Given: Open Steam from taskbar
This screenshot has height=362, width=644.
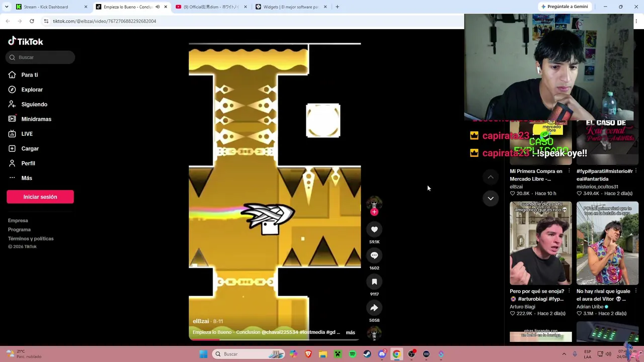Looking at the screenshot, I should 367,354.
